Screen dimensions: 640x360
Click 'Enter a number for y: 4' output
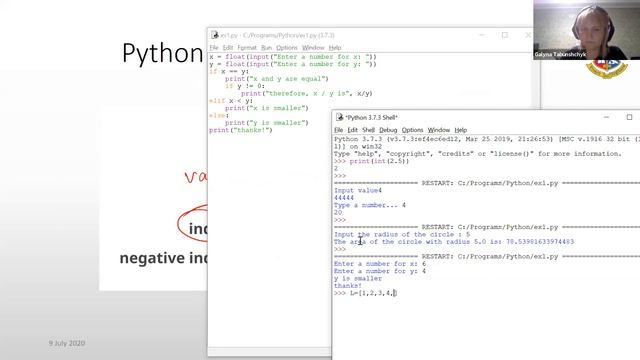click(x=380, y=271)
